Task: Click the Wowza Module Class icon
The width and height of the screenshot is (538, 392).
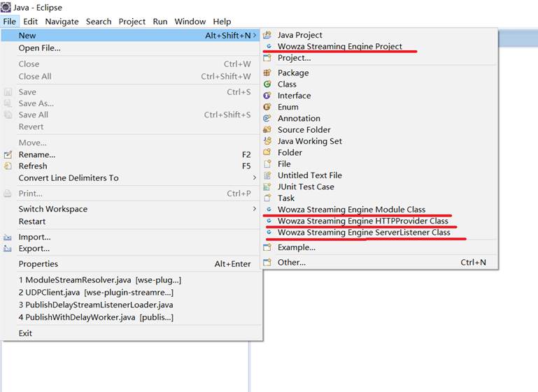Action: tap(269, 209)
